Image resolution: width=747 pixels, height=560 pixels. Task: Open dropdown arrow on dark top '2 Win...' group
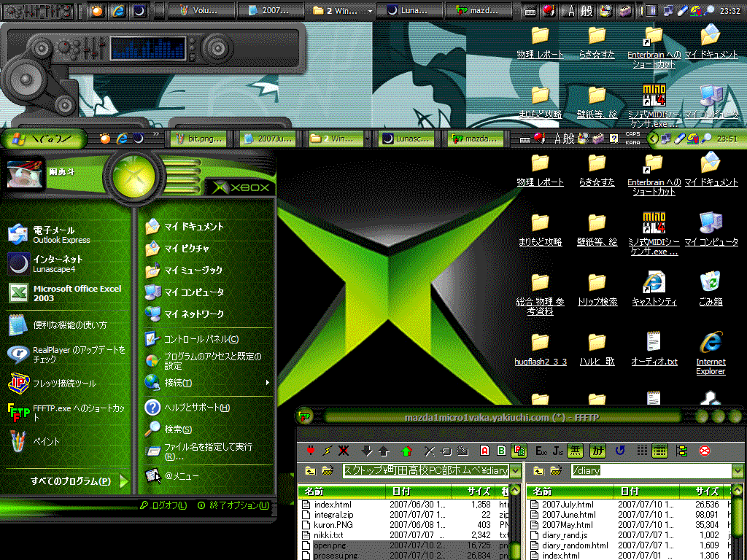(x=370, y=11)
